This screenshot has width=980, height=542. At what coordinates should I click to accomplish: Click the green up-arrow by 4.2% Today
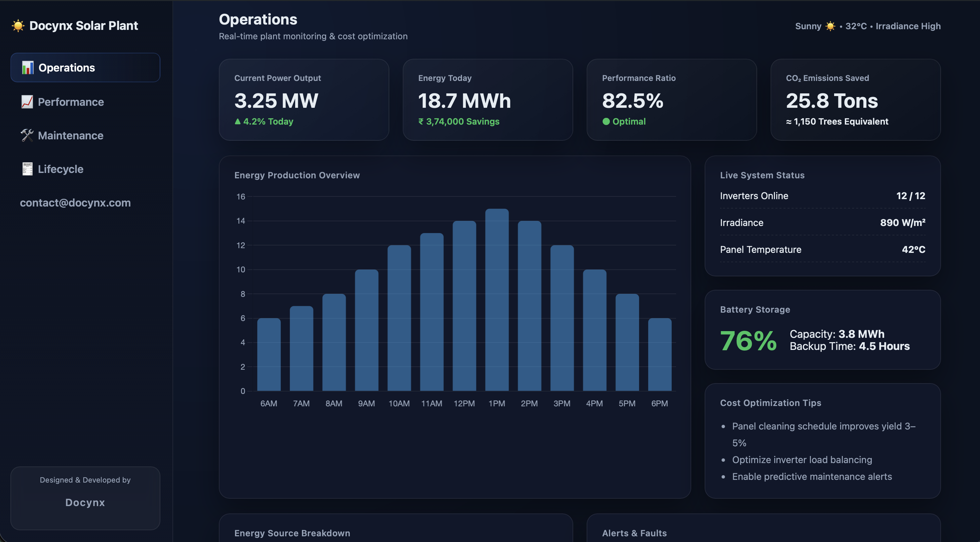pyautogui.click(x=238, y=122)
